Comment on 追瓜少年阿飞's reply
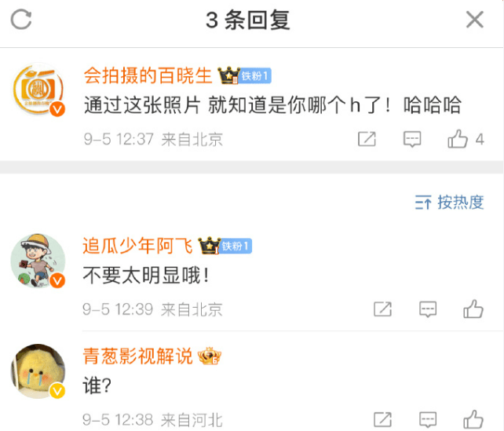 point(428,309)
